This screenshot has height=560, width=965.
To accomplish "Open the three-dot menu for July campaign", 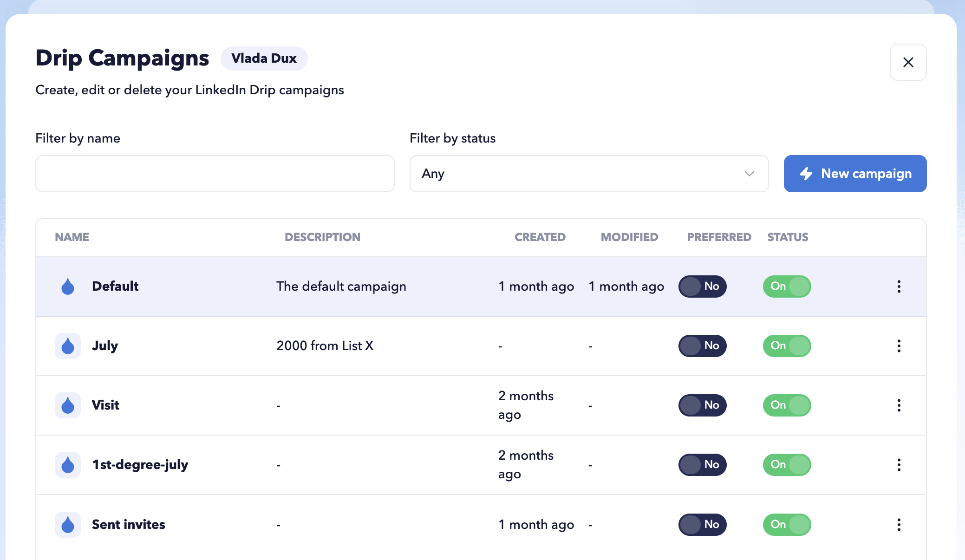I will tap(899, 346).
